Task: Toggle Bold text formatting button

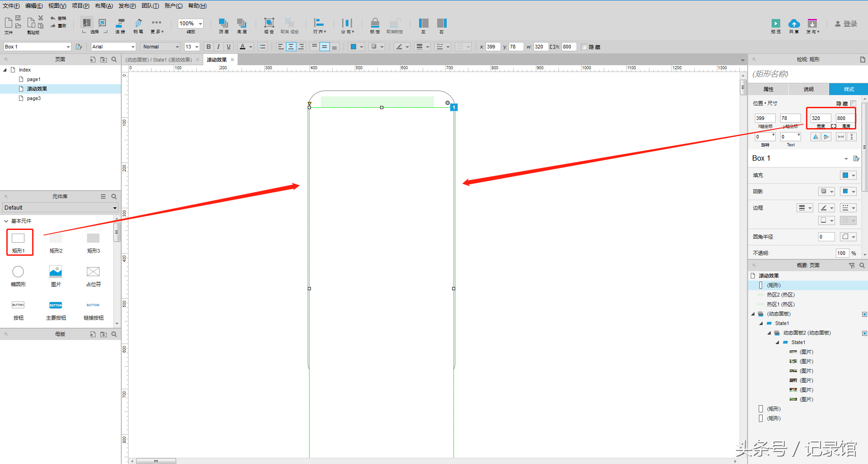Action: point(208,47)
